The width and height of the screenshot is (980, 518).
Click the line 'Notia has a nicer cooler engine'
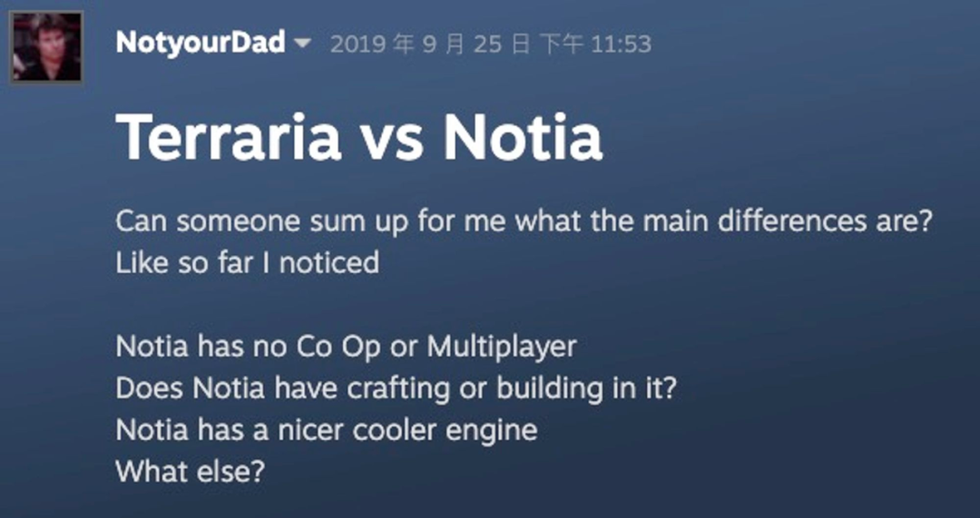(x=327, y=431)
